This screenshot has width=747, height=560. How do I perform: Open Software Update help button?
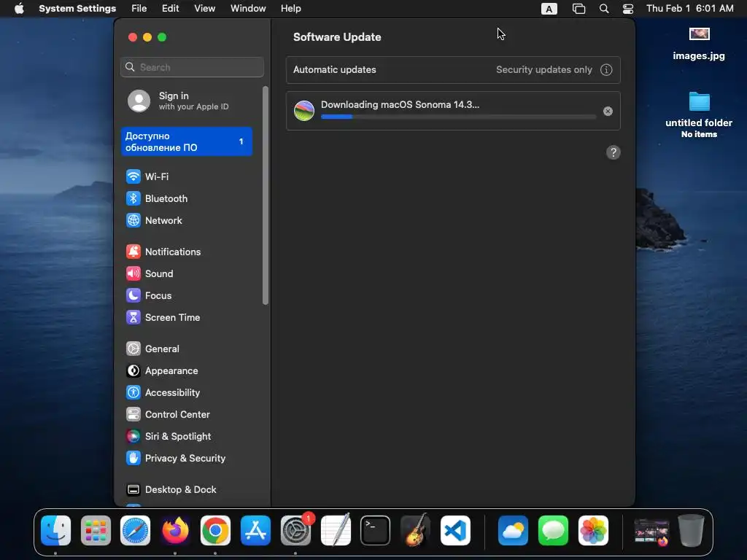point(613,152)
